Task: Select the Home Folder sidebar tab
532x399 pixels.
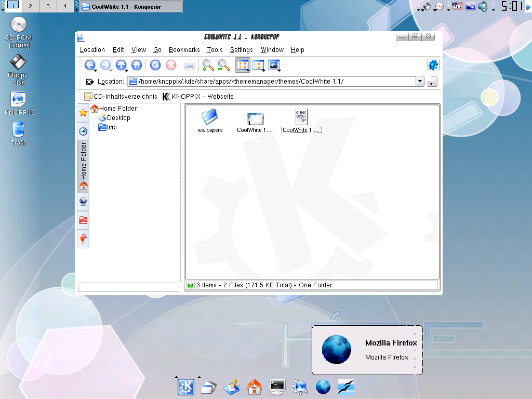Action: (83, 166)
